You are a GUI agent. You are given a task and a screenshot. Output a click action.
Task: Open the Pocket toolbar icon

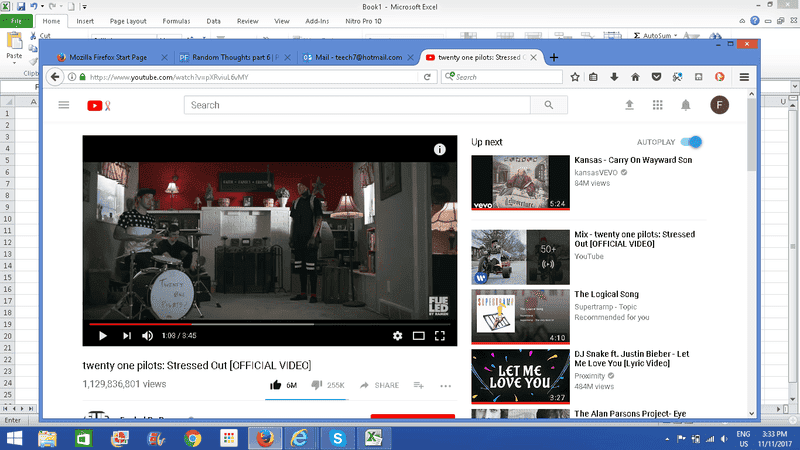(656, 77)
